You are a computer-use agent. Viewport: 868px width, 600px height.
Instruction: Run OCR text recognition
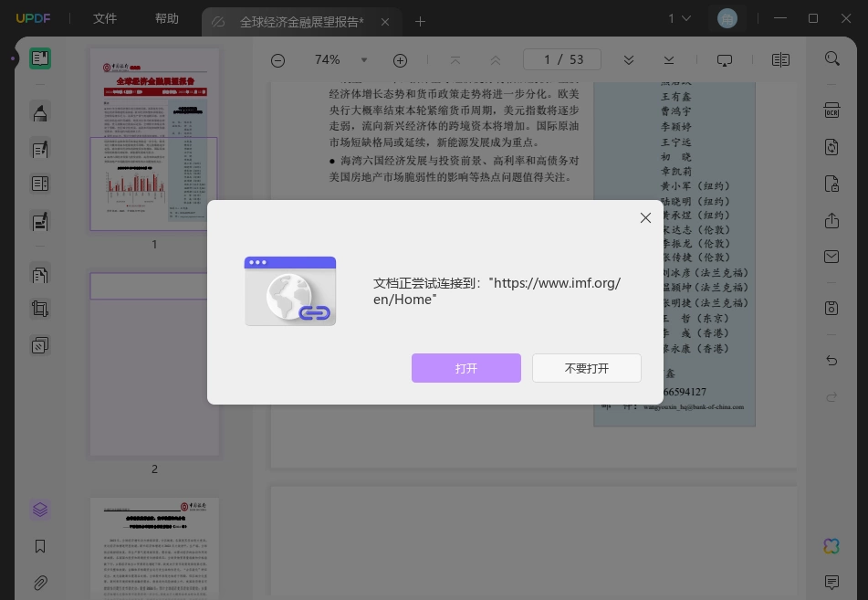[831, 110]
